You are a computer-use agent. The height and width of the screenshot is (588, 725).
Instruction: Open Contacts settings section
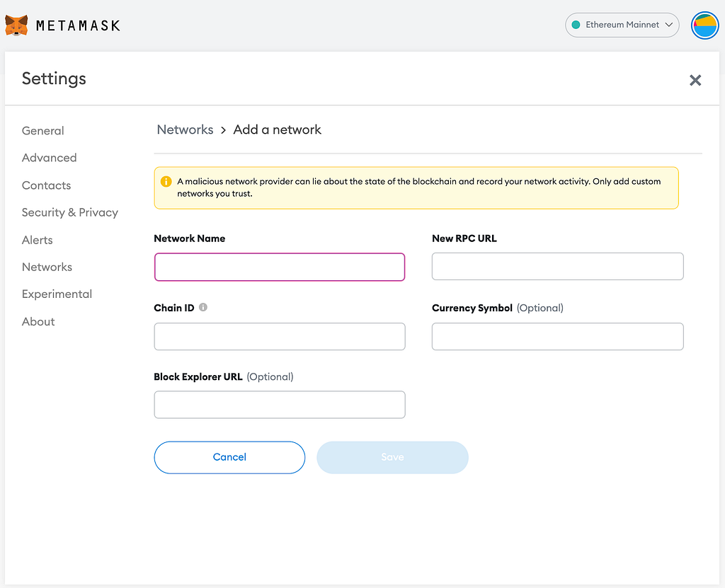click(47, 185)
